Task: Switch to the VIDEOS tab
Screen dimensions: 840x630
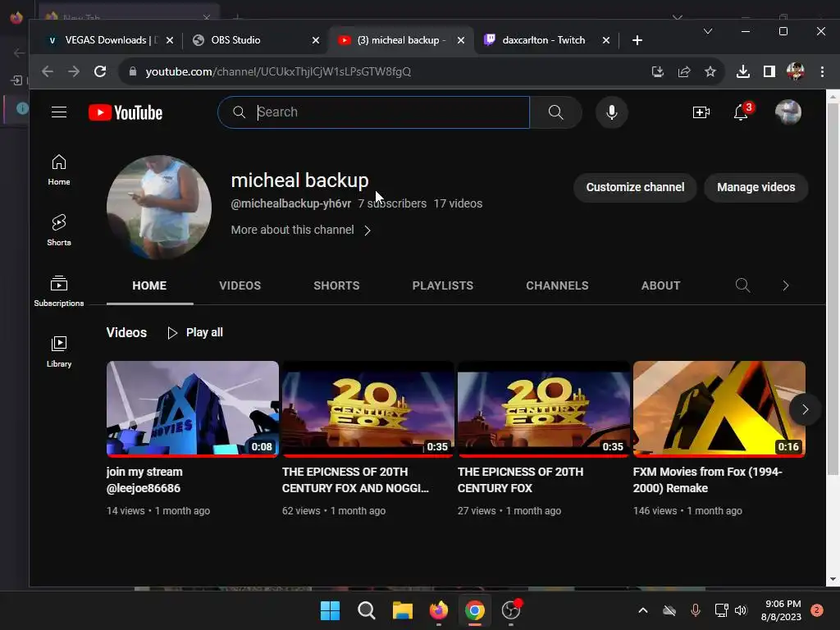Action: click(x=240, y=285)
